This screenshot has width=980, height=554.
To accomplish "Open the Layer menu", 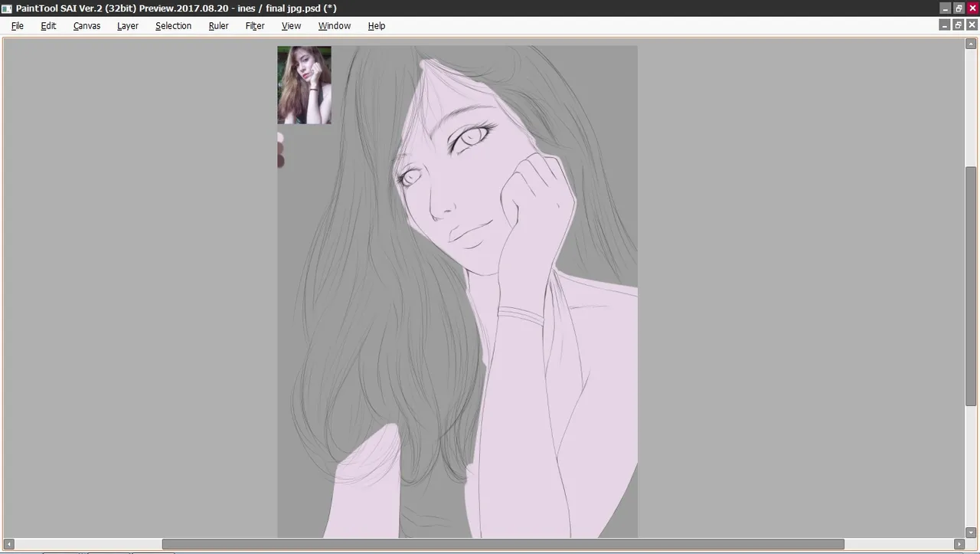I will click(x=128, y=25).
